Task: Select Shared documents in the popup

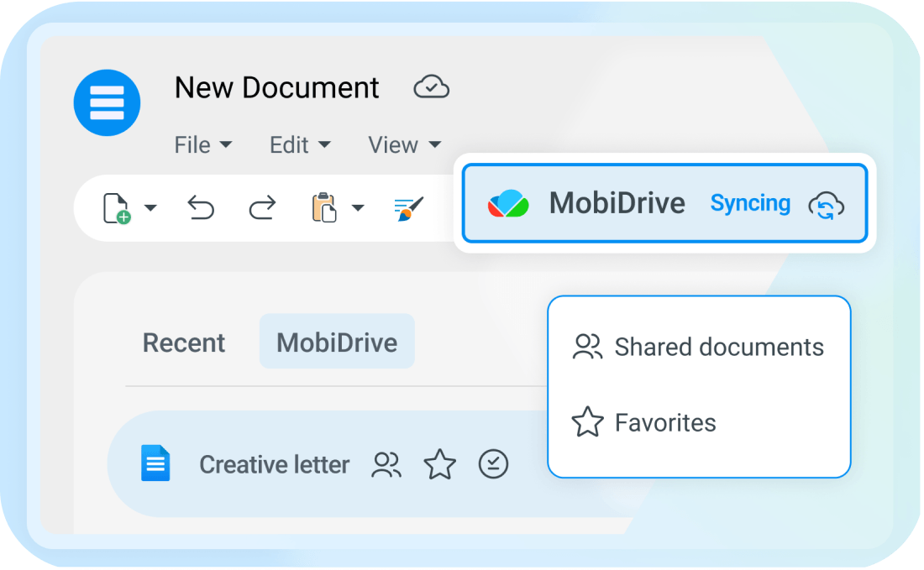Action: (698, 347)
